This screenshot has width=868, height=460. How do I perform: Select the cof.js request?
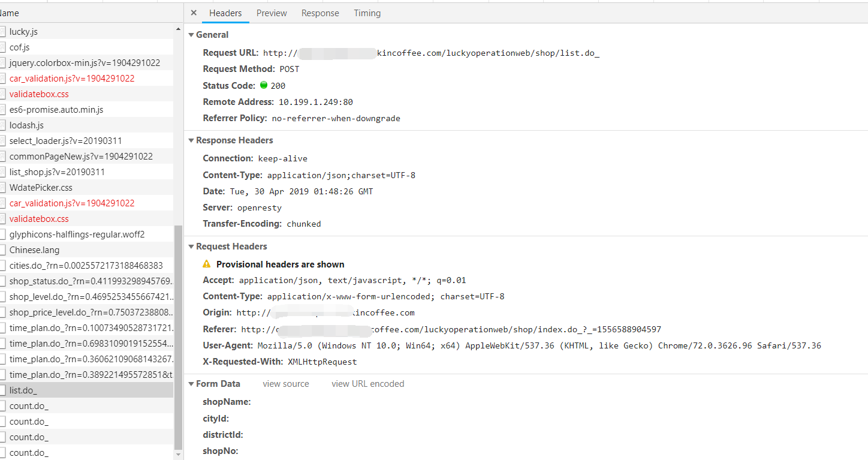click(86, 47)
